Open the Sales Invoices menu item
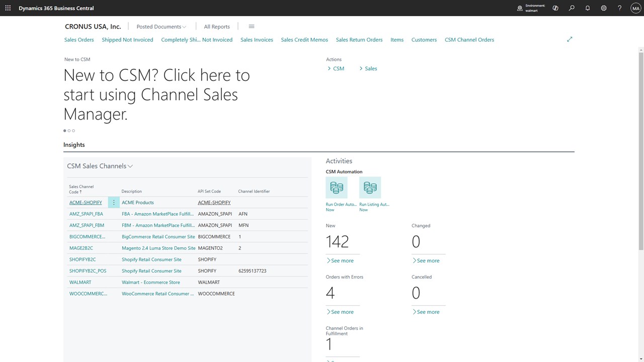644x362 pixels. (257, 40)
